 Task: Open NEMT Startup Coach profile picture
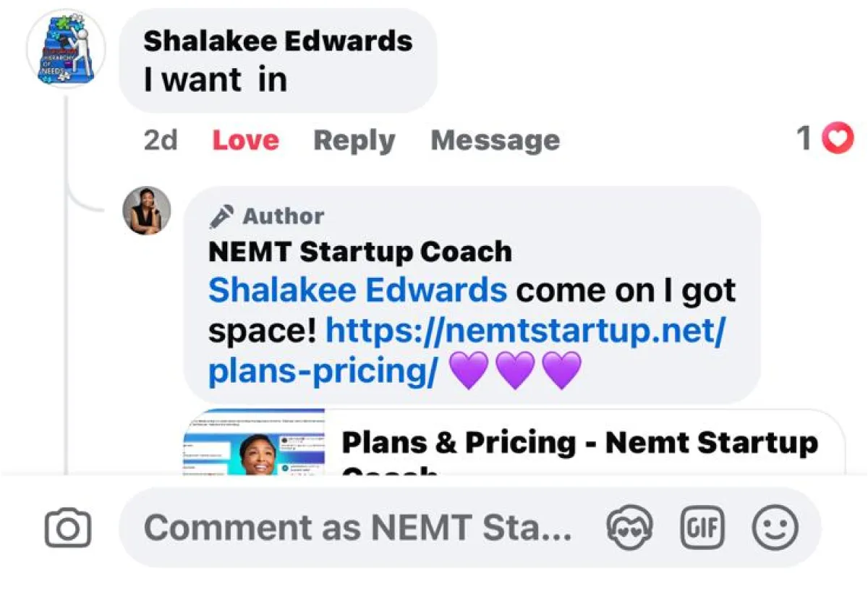(147, 211)
